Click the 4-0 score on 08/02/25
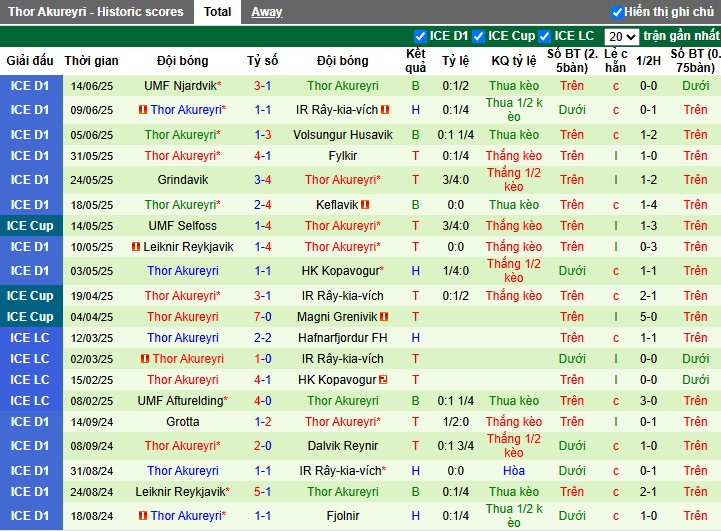Image resolution: width=721 pixels, height=531 pixels. (263, 401)
